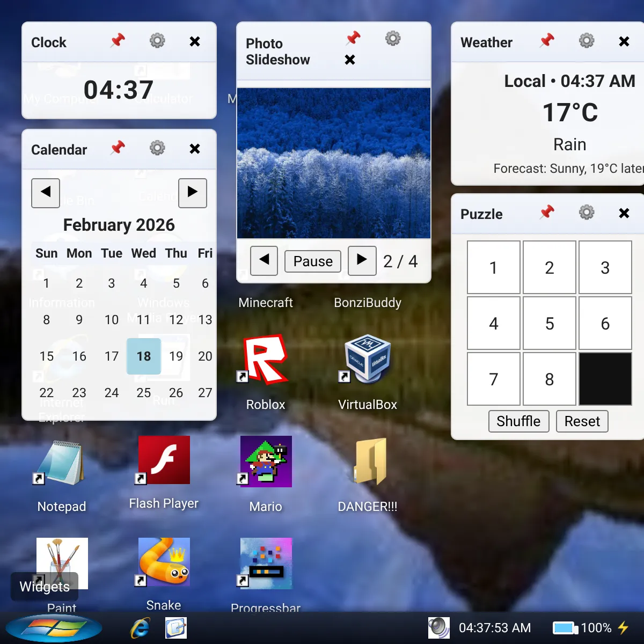The width and height of the screenshot is (644, 644).
Task: Launch the Snake game shortcut
Action: [x=164, y=562]
